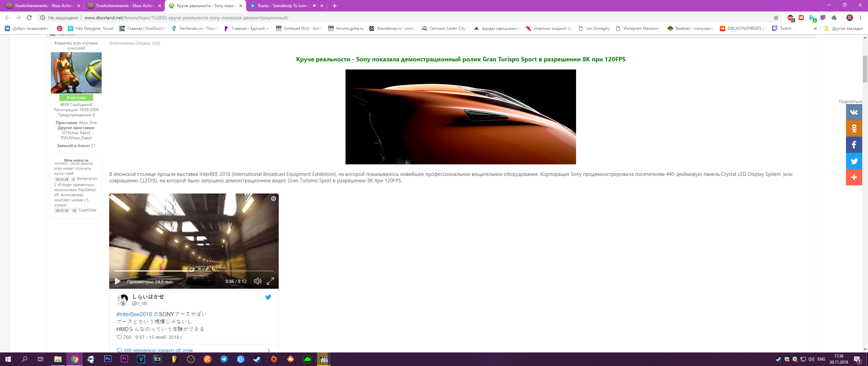
Task: Open Windows notification center
Action: tap(857, 359)
